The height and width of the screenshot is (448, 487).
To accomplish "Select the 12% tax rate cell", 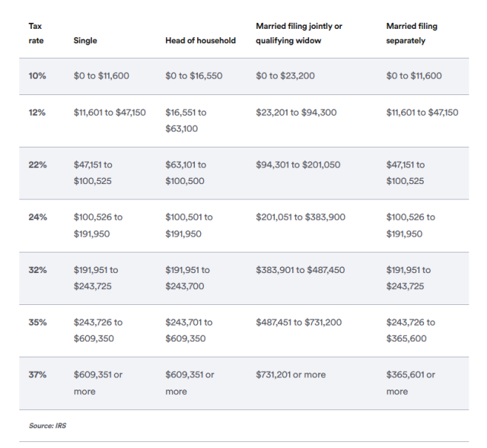I will coord(37,113).
